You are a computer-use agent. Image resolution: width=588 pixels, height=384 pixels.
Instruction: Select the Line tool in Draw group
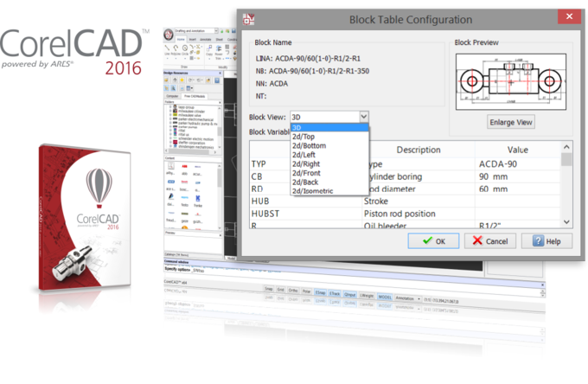tap(167, 50)
